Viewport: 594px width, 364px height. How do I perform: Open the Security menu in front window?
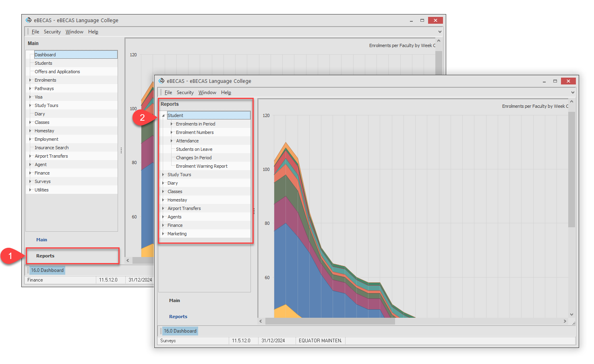tap(185, 93)
